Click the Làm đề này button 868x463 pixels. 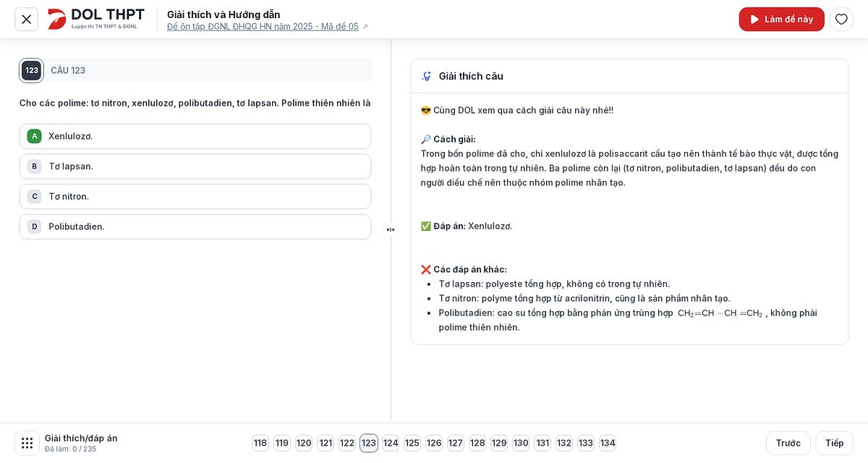click(781, 20)
